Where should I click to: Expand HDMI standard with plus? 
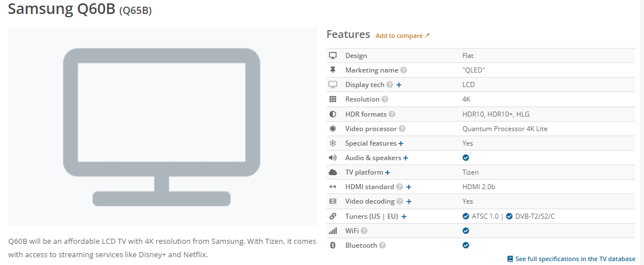tap(408, 187)
